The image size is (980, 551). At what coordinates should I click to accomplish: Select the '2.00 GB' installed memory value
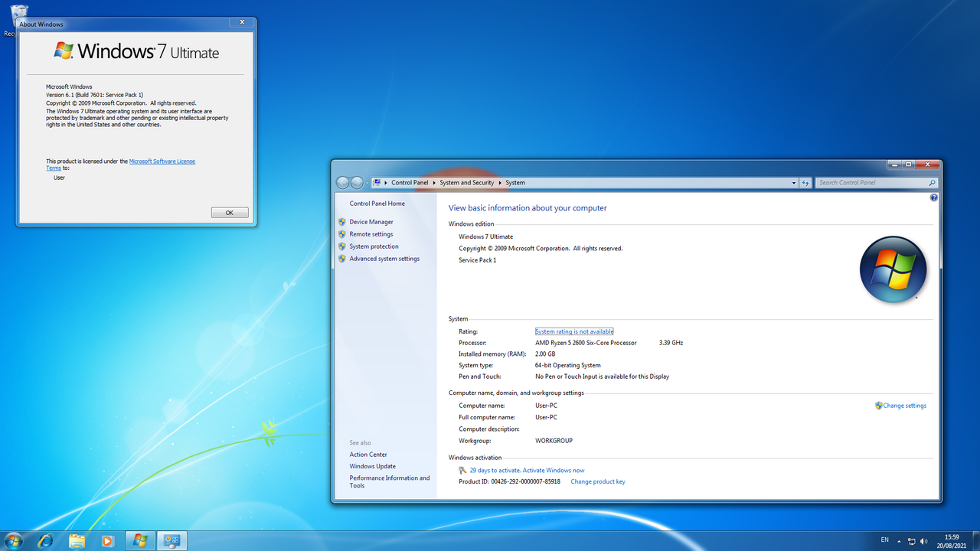(545, 354)
